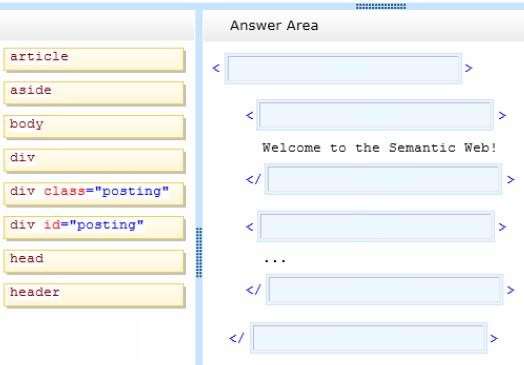Select the aside option tile

pyautogui.click(x=94, y=94)
